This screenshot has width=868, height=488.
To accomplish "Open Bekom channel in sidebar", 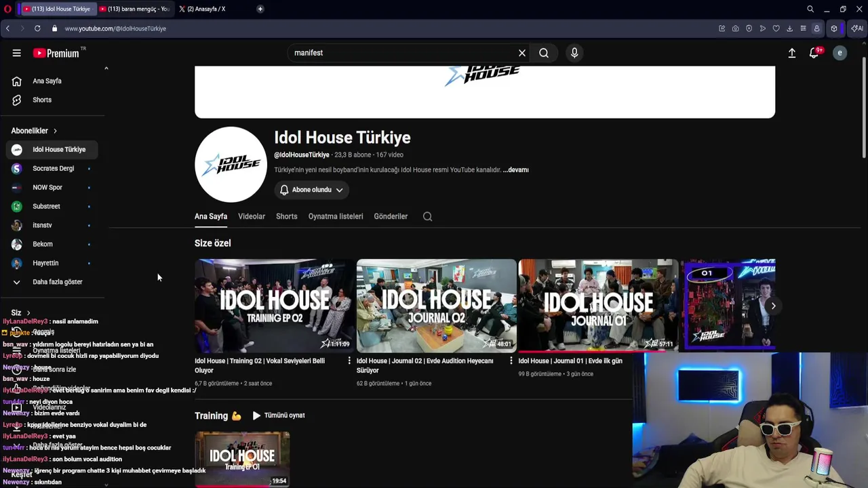I will pyautogui.click(x=52, y=244).
